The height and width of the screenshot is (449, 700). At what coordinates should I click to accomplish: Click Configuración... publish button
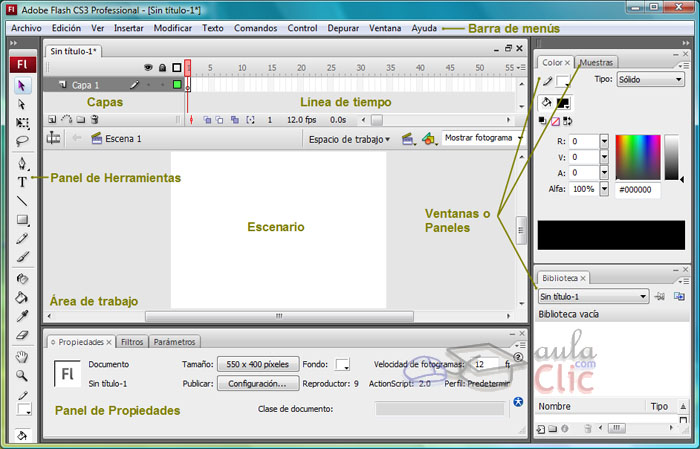point(258,383)
